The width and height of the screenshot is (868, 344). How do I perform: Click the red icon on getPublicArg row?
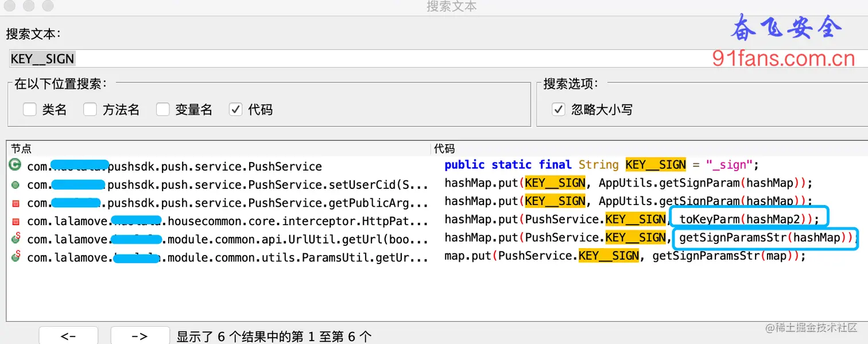(15, 203)
